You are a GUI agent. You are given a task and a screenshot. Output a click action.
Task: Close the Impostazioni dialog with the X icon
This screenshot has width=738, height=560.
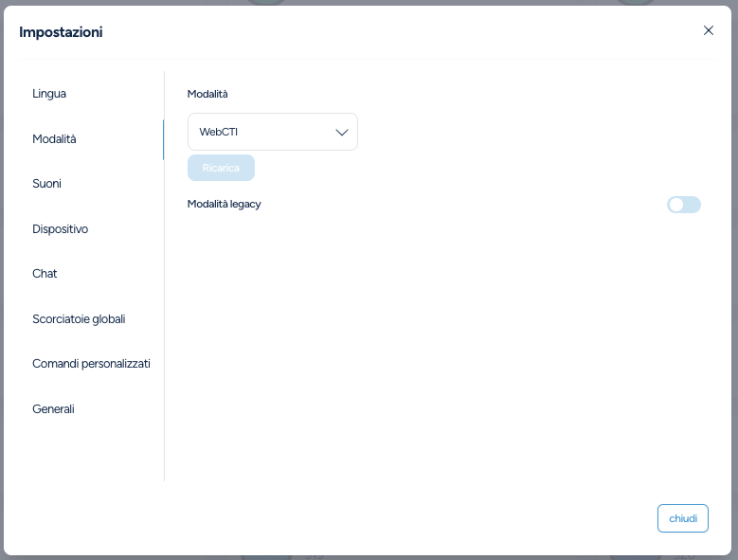709,30
